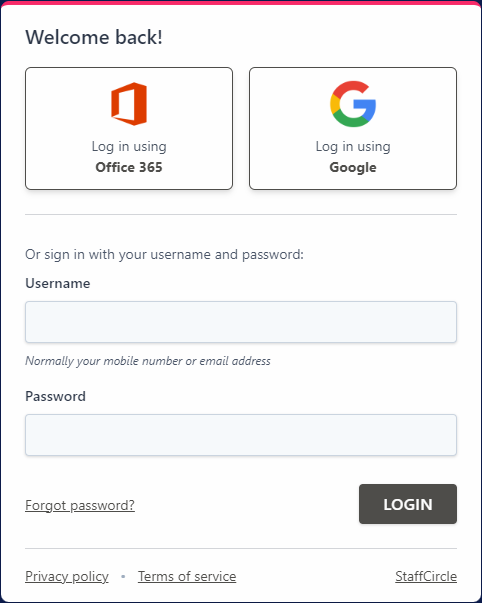
Task: Click the dot separator between footer links
Action: click(123, 576)
